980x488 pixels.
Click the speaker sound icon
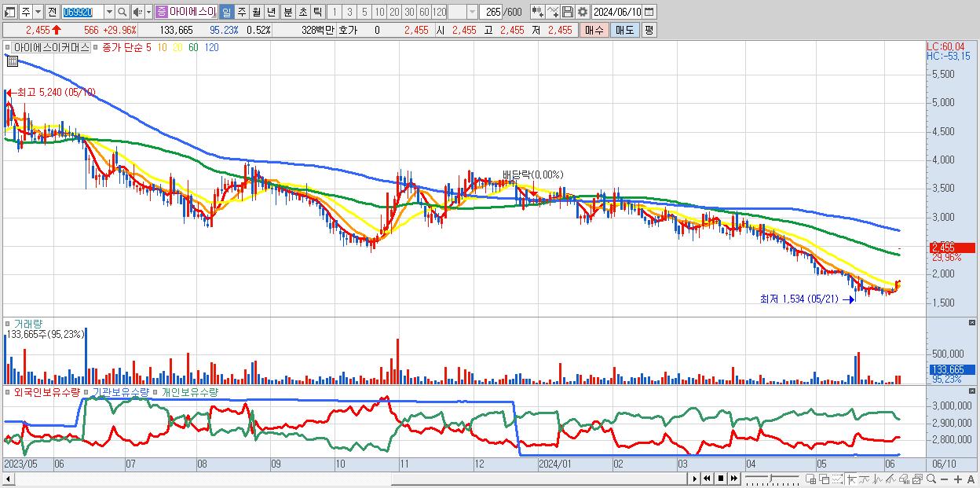click(137, 12)
